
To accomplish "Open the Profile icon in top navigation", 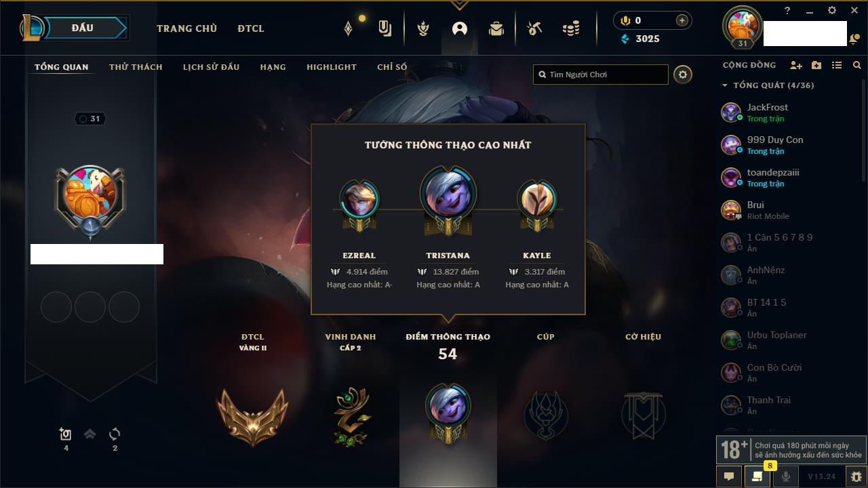I will 460,28.
